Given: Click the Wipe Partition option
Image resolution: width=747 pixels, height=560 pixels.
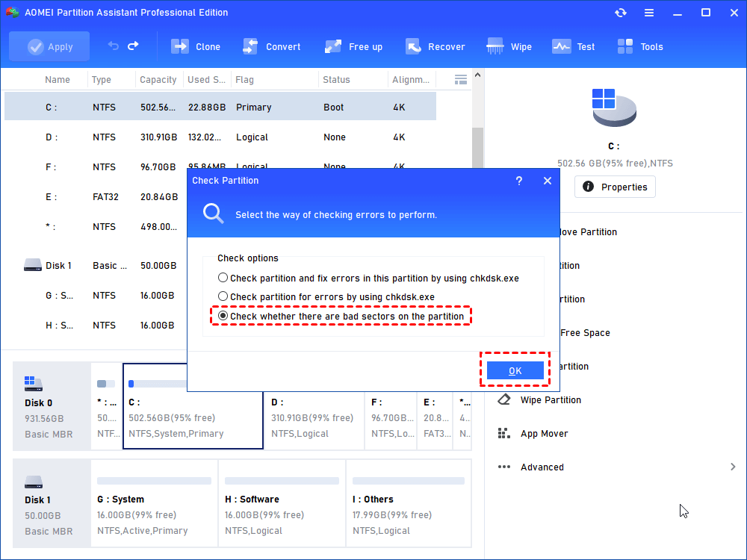Looking at the screenshot, I should tap(551, 400).
